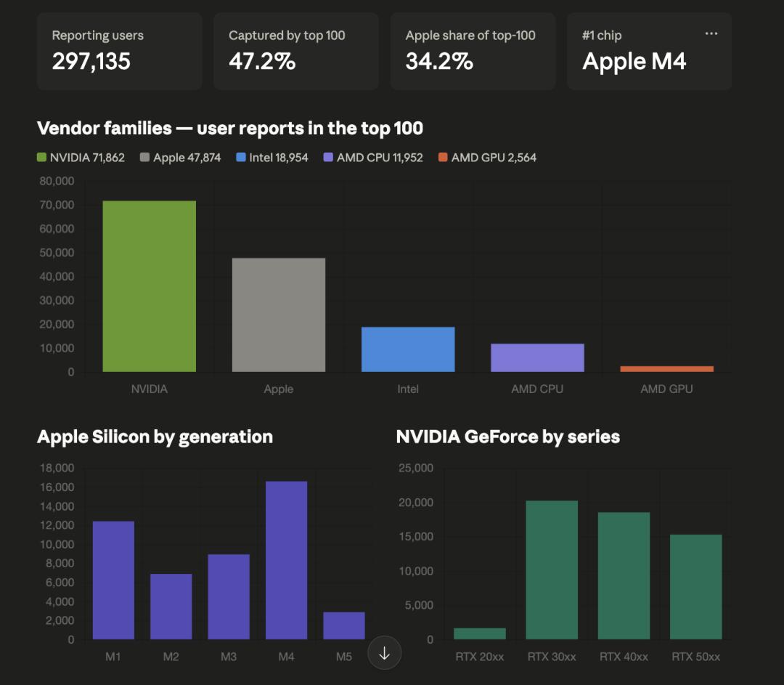This screenshot has width=784, height=685.
Task: Click the Reporting users stat card
Action: [120, 52]
